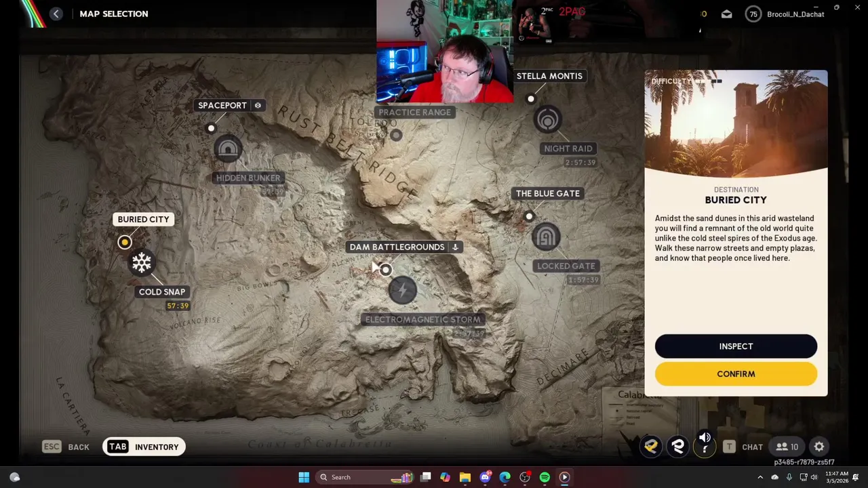
Task: Open the TAB Inventory button
Action: (144, 447)
